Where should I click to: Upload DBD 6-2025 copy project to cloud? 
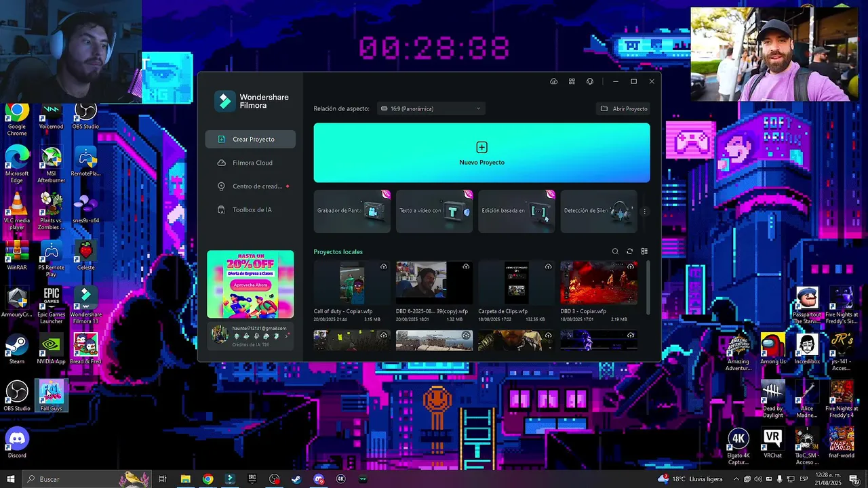tap(466, 266)
